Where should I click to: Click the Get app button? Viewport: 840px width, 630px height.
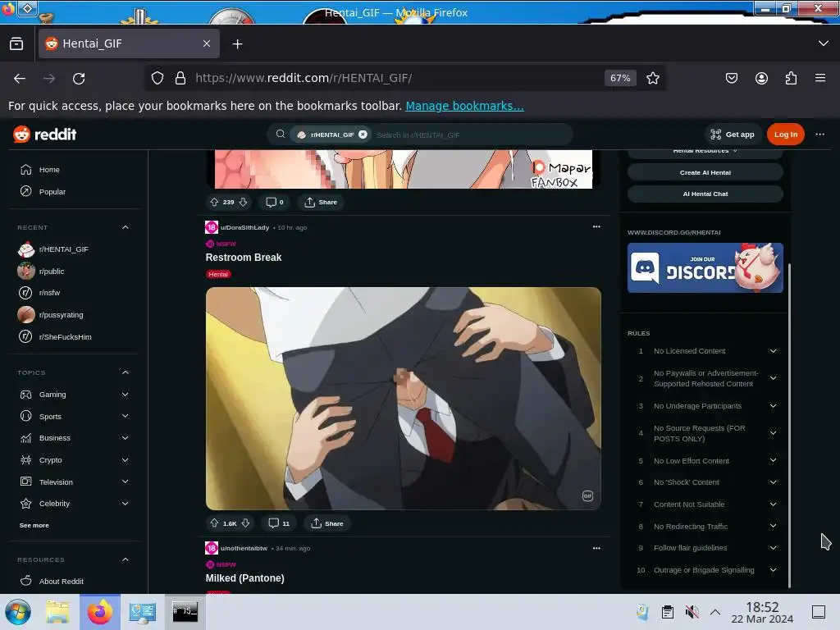pos(732,135)
